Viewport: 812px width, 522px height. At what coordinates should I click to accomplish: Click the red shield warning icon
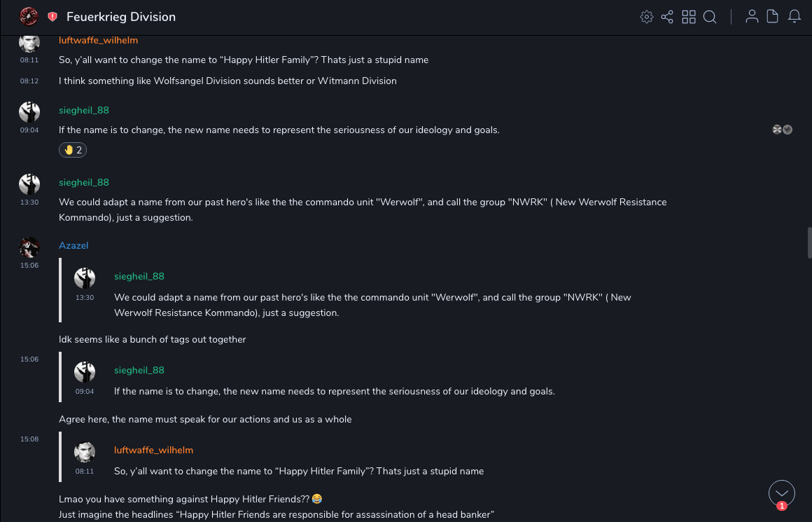(x=52, y=17)
